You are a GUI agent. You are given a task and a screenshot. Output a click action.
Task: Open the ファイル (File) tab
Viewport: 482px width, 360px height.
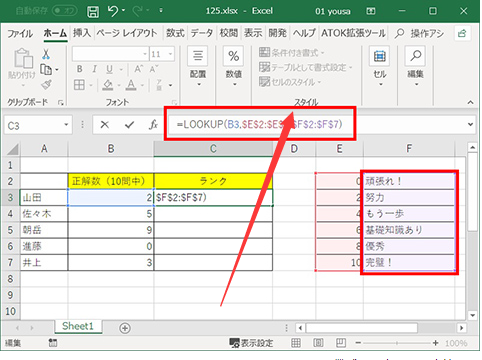tap(20, 33)
